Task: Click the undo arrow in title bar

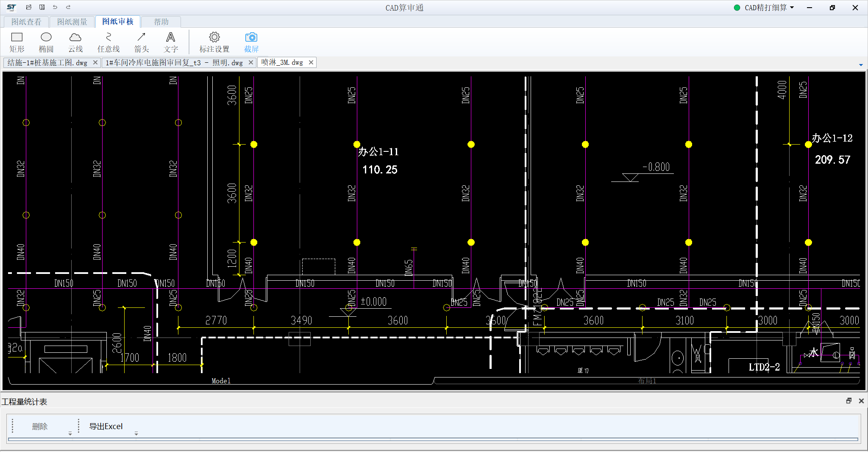Action: (55, 7)
